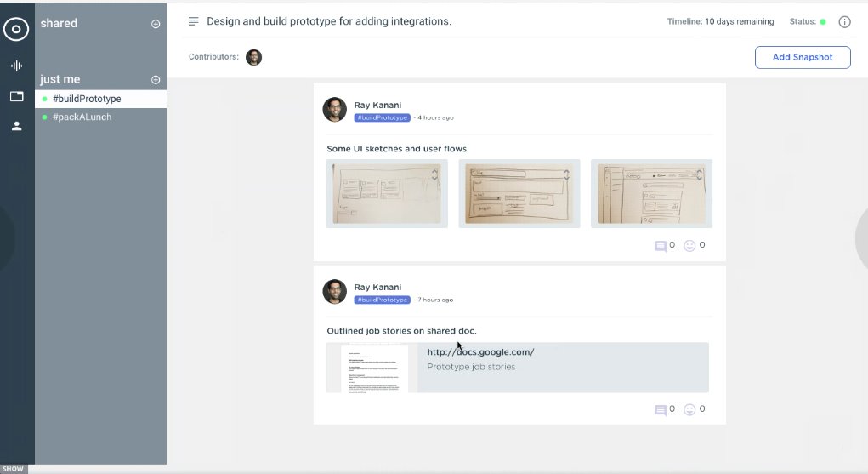
Task: Click the Add Snapshot button
Action: point(803,57)
